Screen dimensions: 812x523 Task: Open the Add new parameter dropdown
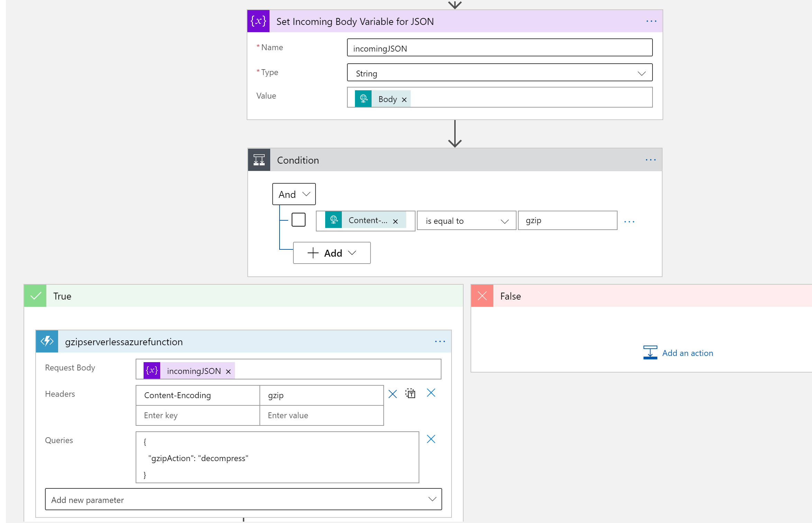244,499
